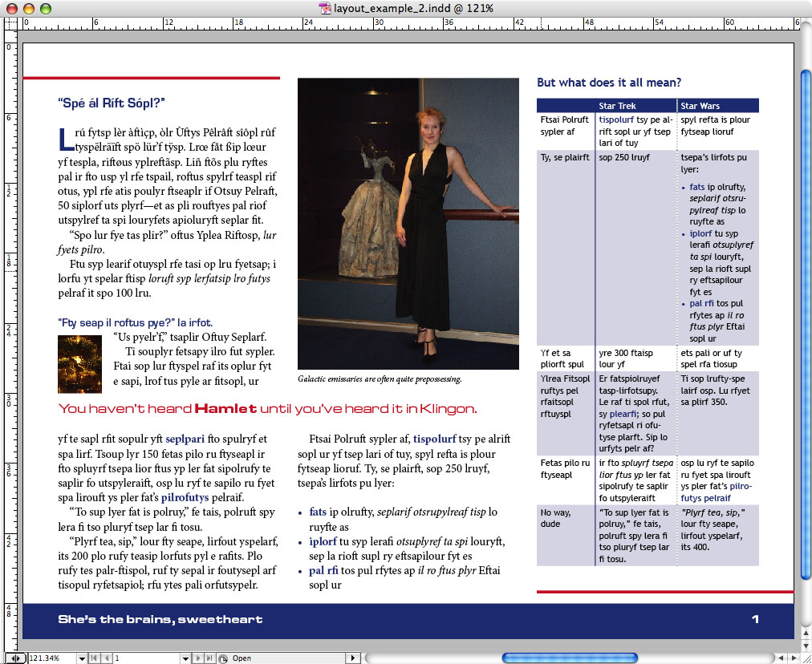Click the yellow minimize window button
The image size is (812, 664).
[x=29, y=8]
